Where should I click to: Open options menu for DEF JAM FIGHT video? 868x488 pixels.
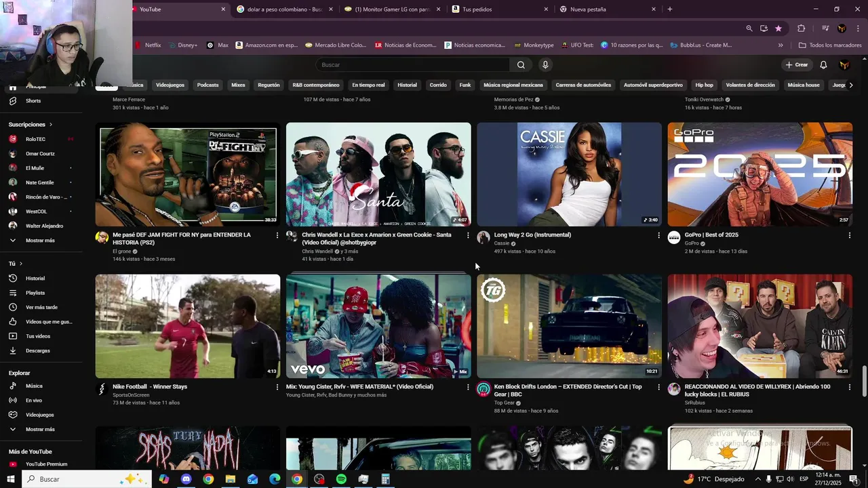pyautogui.click(x=277, y=235)
